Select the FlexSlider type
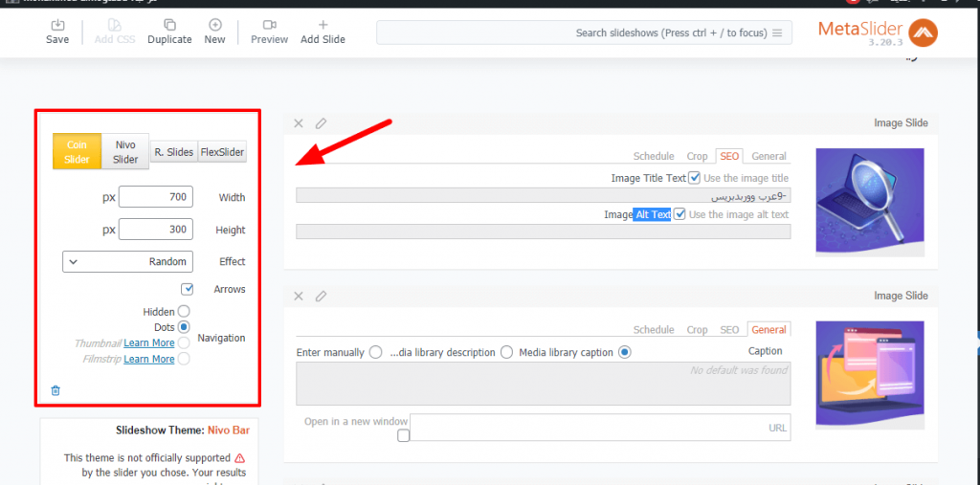 click(222, 152)
